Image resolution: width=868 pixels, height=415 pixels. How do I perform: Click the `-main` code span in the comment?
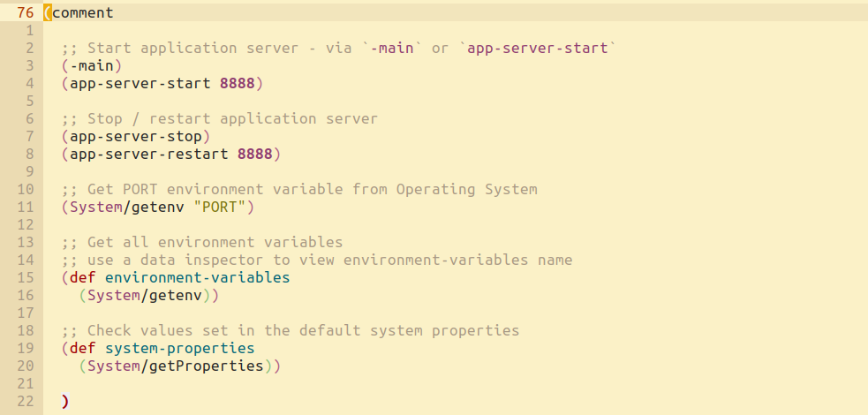point(392,48)
